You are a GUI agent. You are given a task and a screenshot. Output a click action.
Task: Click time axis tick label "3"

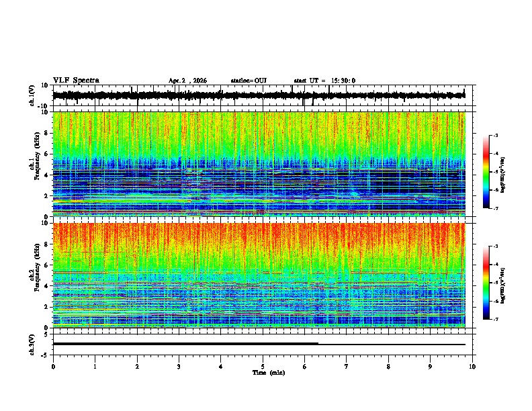click(x=179, y=367)
